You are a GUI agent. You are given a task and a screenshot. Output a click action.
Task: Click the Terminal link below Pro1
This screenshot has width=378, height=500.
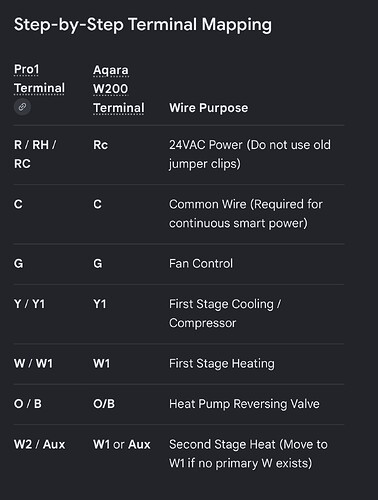click(39, 88)
